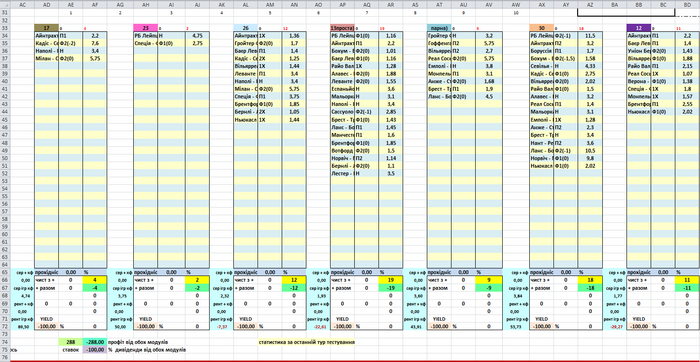
Task: Click the select-all corner of the sheet
Action: [x=5, y=4]
